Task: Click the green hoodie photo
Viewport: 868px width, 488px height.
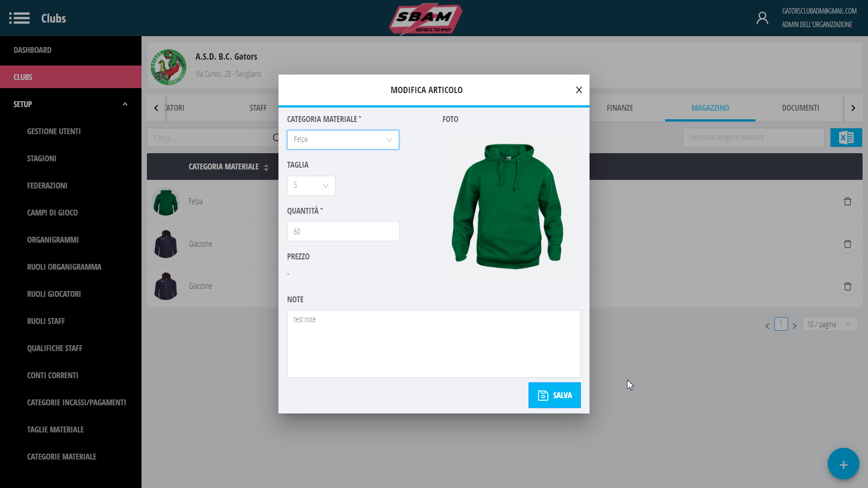Action: pos(507,206)
